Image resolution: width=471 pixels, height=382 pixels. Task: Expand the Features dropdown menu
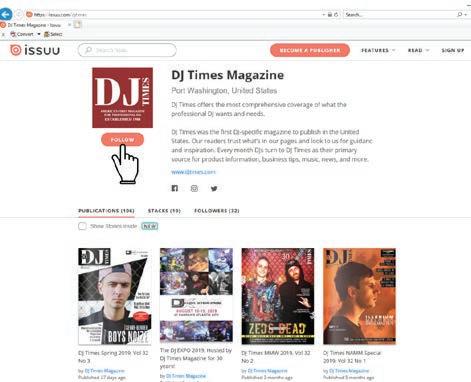tap(378, 50)
